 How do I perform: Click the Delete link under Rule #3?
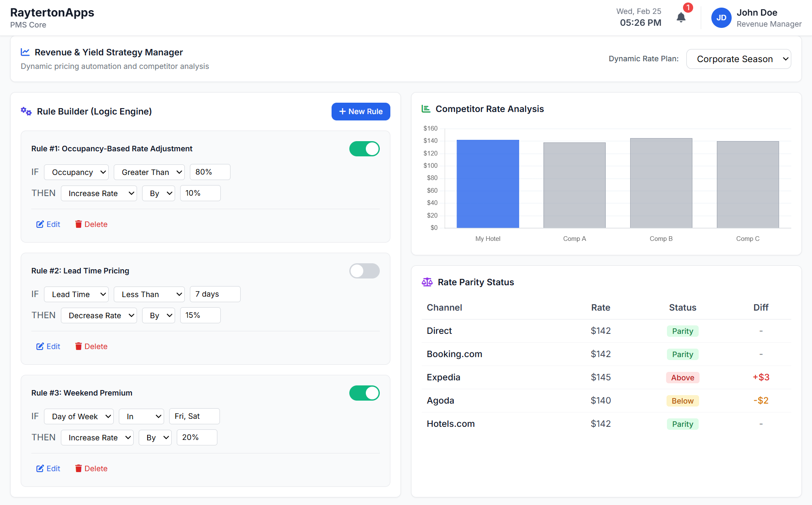pos(96,468)
